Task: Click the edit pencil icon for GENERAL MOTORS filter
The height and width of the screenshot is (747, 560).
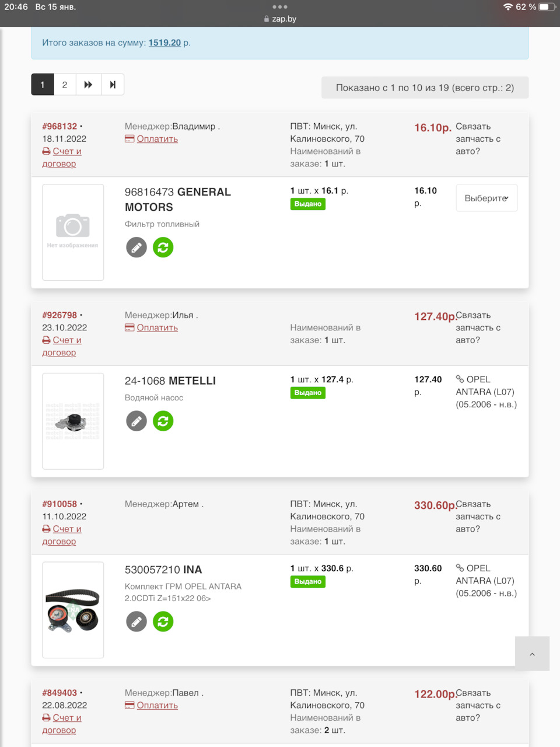Action: point(136,247)
